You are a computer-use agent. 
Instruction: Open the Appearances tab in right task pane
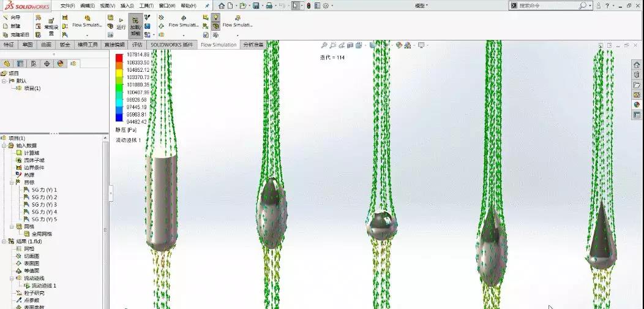click(x=637, y=105)
